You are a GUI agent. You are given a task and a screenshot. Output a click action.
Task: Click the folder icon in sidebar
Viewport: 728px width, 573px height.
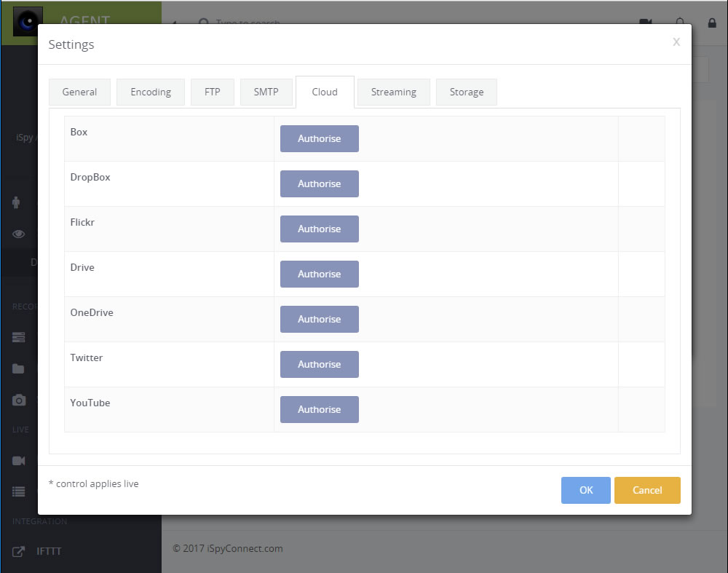click(18, 368)
